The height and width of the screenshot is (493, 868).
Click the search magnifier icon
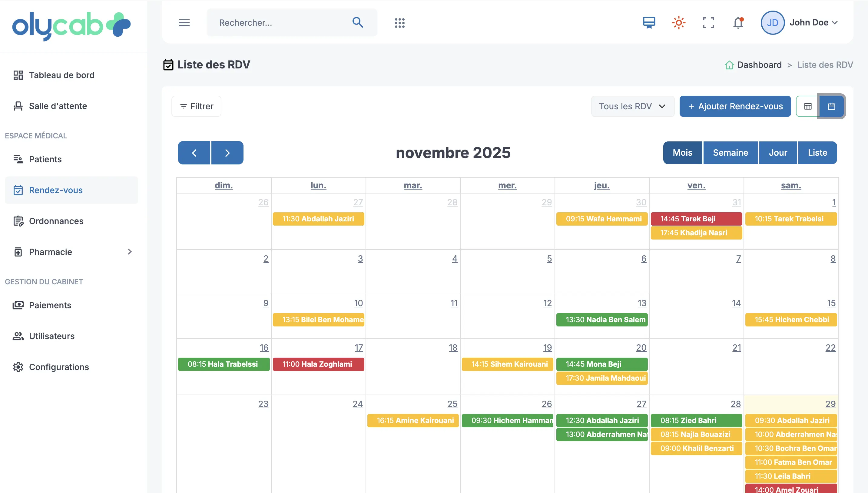[x=357, y=23]
